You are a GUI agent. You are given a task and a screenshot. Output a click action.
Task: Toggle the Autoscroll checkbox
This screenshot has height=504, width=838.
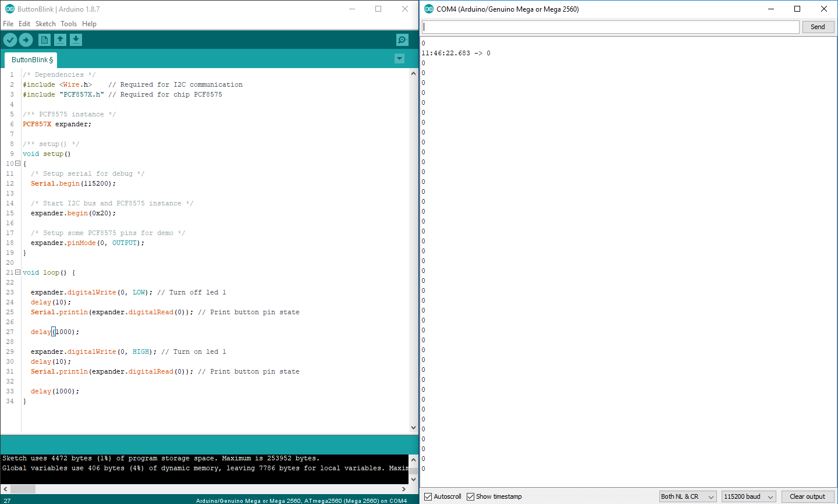point(428,496)
